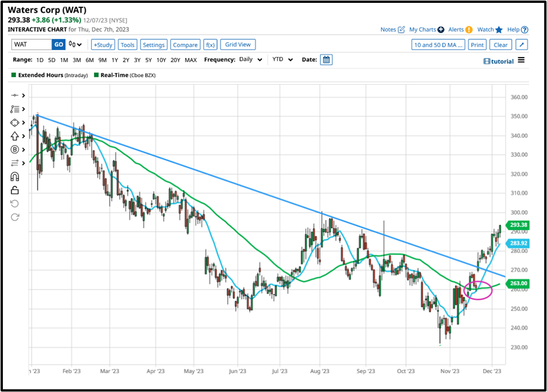Switch the range to 1Y
The image size is (547, 392).
(115, 59)
